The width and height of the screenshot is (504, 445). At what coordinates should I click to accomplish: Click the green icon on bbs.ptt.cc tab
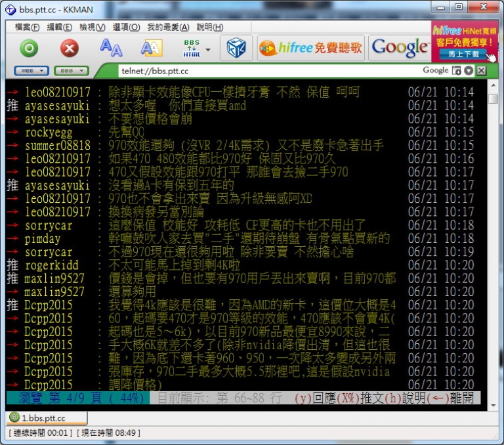[x=14, y=417]
